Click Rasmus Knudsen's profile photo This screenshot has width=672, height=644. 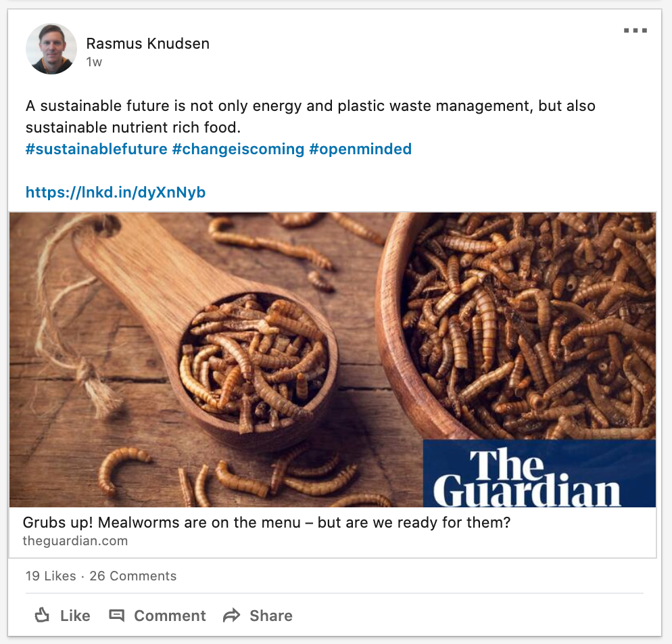(51, 49)
